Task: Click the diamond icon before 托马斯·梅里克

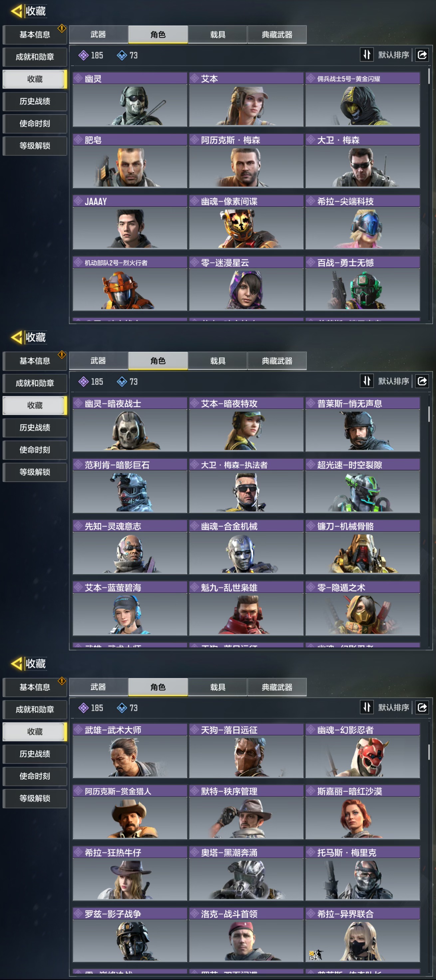Action: tap(311, 852)
